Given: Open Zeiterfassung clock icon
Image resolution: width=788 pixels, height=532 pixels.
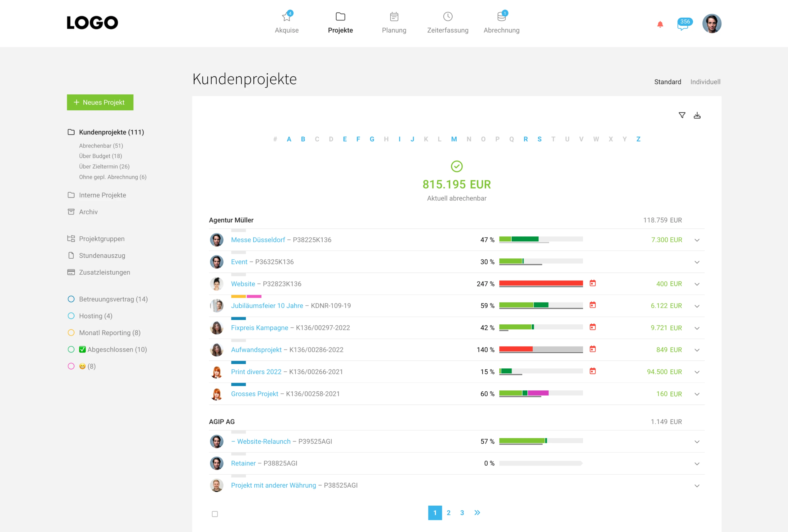Looking at the screenshot, I should point(448,17).
